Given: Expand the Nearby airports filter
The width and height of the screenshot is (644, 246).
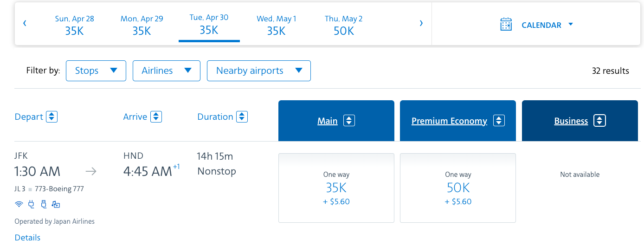Looking at the screenshot, I should click(259, 71).
